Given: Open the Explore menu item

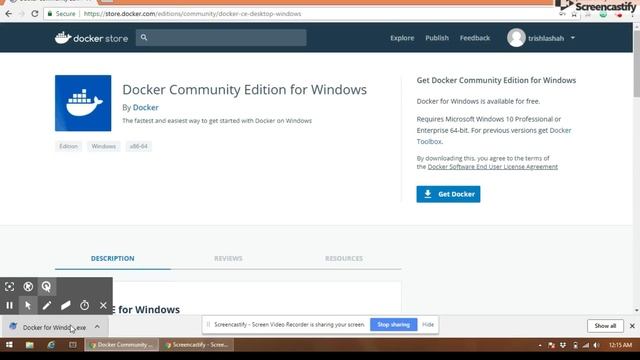Looking at the screenshot, I should pos(402,38).
